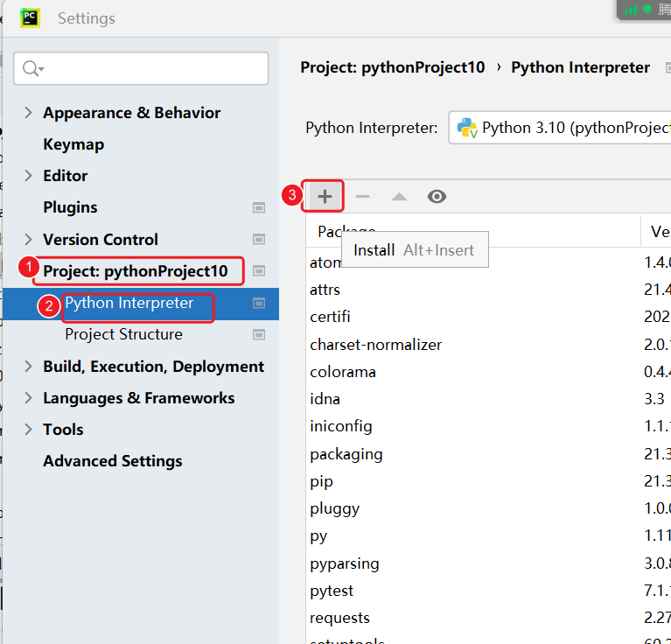
Task: Click project-level icon beside Project Structure
Action: pyautogui.click(x=258, y=334)
